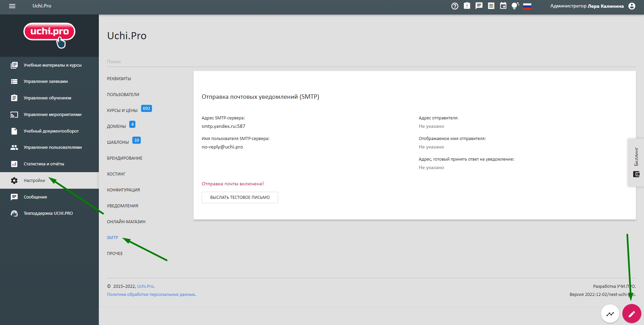Open the calendar events icon in header
The width and height of the screenshot is (644, 325).
coord(503,6)
